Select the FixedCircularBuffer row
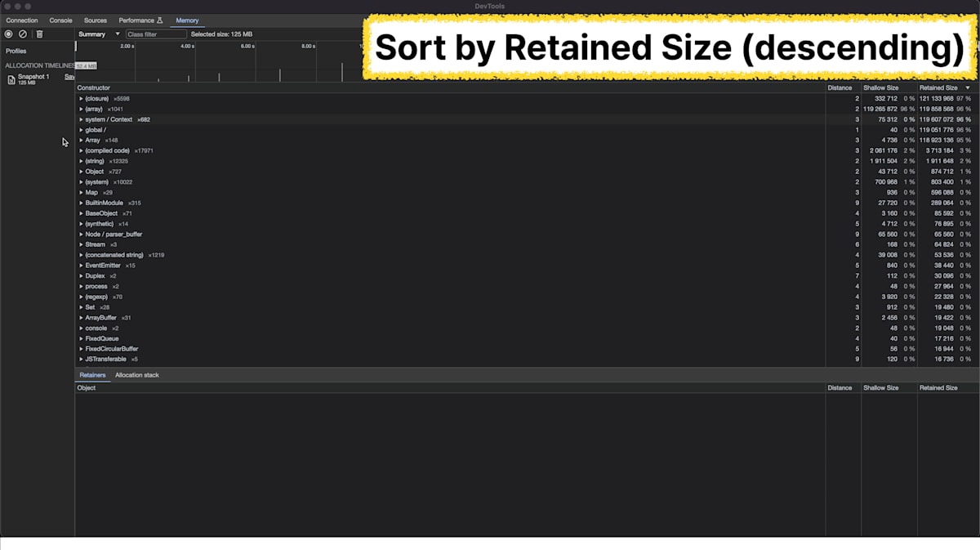Screen dimensions: 980x550 [526, 349]
